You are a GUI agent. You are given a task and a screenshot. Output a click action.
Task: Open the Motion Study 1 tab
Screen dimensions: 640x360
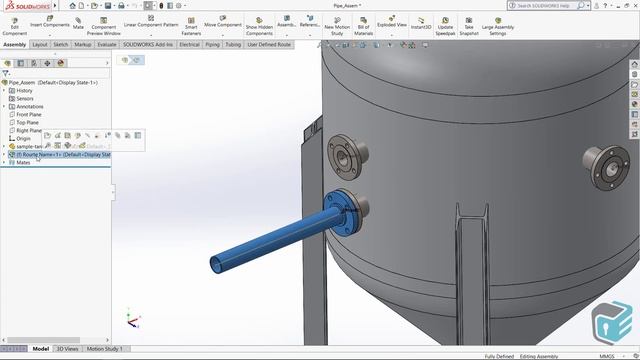point(104,349)
